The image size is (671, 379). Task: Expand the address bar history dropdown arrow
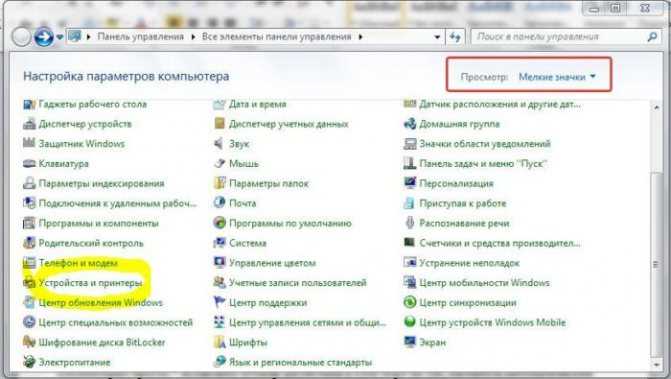pyautogui.click(x=437, y=37)
